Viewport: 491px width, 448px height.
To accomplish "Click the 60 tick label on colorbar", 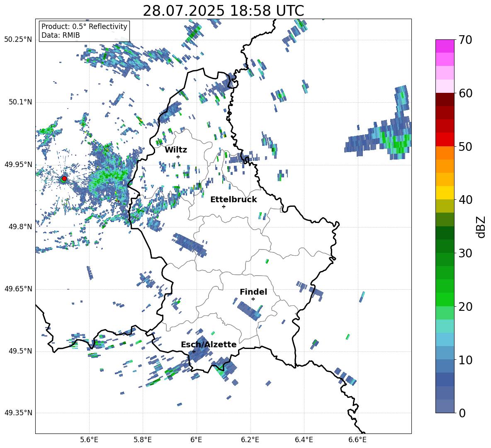I will tap(465, 93).
